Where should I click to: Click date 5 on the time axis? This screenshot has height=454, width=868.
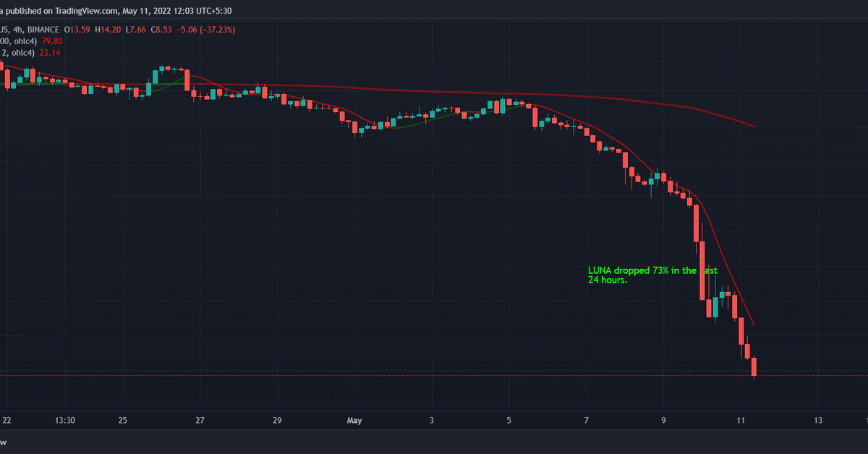point(509,420)
